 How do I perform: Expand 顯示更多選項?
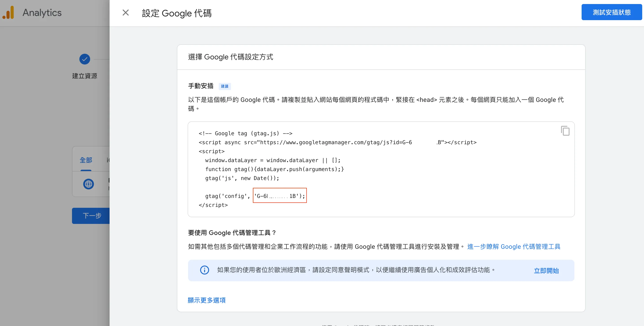point(206,300)
